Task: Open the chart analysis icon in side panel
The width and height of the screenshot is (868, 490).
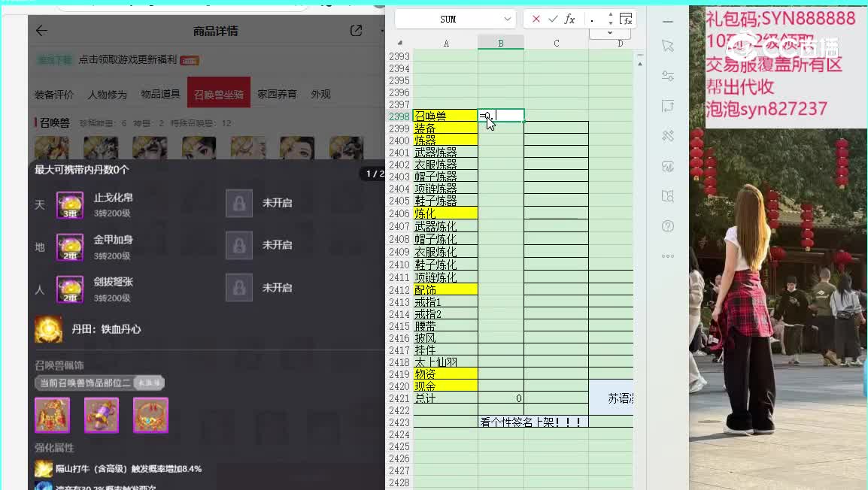Action: 668,166
